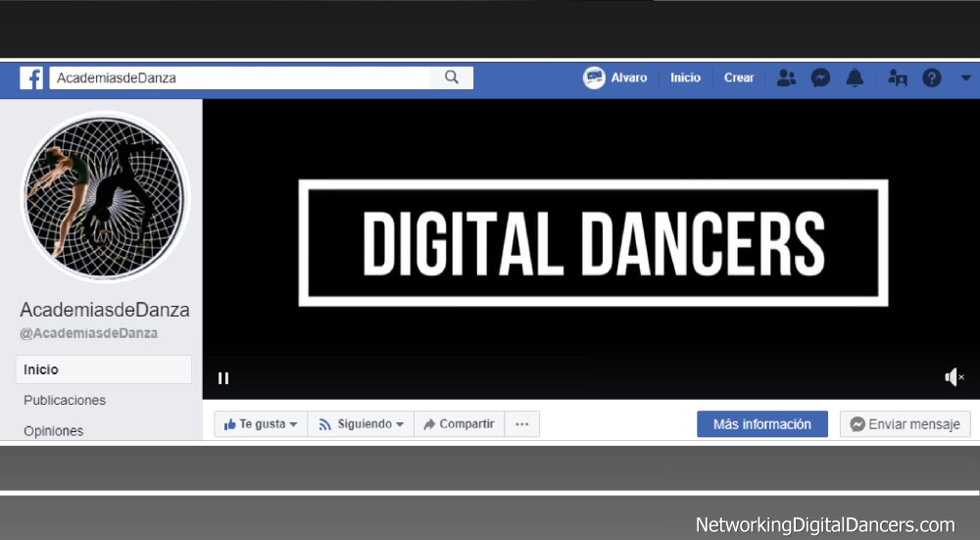Click the Más información button
The height and width of the screenshot is (540, 980).
coord(761,424)
